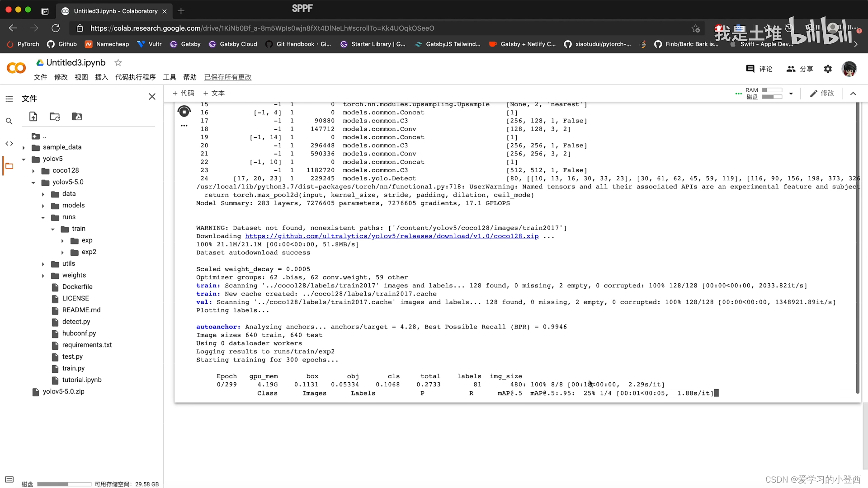Click the disk usage bar at bottom
Viewport: 868px width, 488px height.
(x=64, y=484)
